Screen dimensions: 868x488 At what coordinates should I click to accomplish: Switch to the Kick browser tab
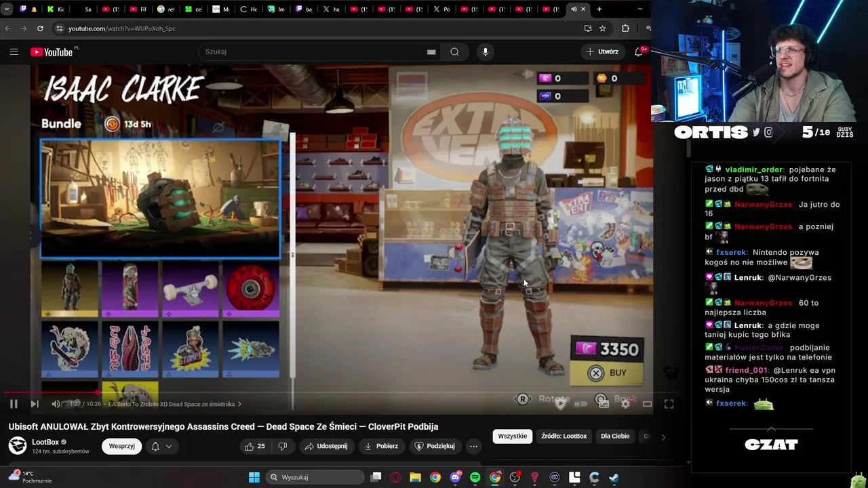tap(56, 9)
